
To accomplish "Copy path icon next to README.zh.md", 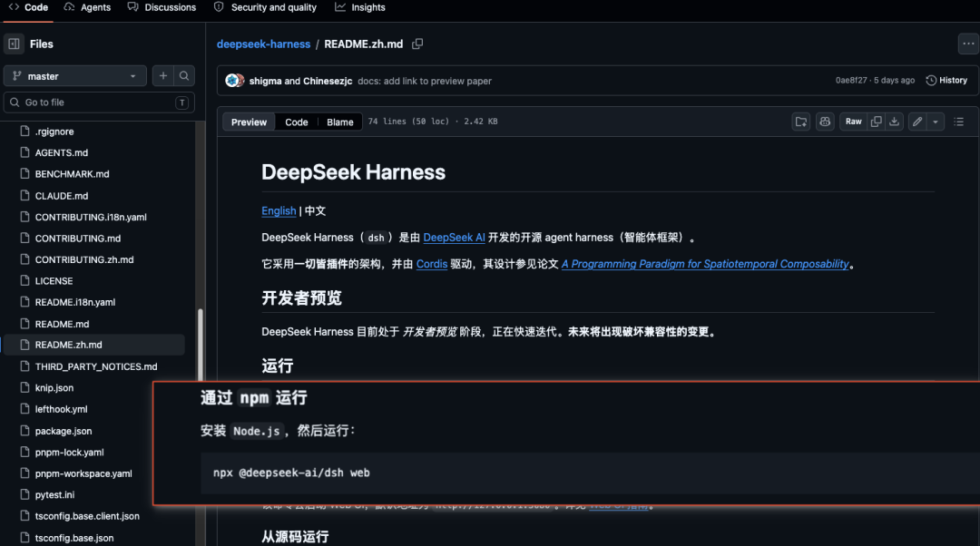I will [x=417, y=44].
